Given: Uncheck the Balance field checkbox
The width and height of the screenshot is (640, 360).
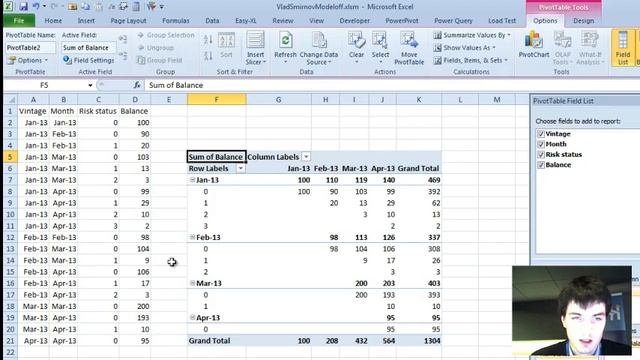Looking at the screenshot, I should point(541,165).
